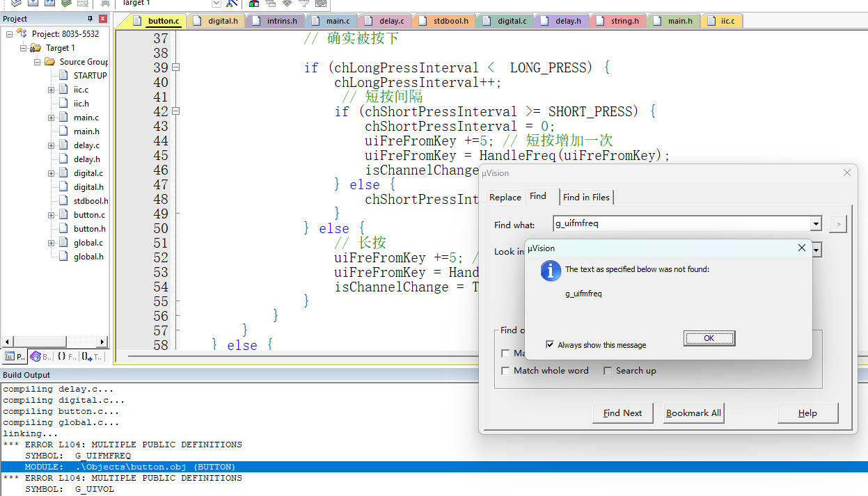This screenshot has width=868, height=496.
Task: Close the Project panel with the red X
Action: pyautogui.click(x=103, y=19)
